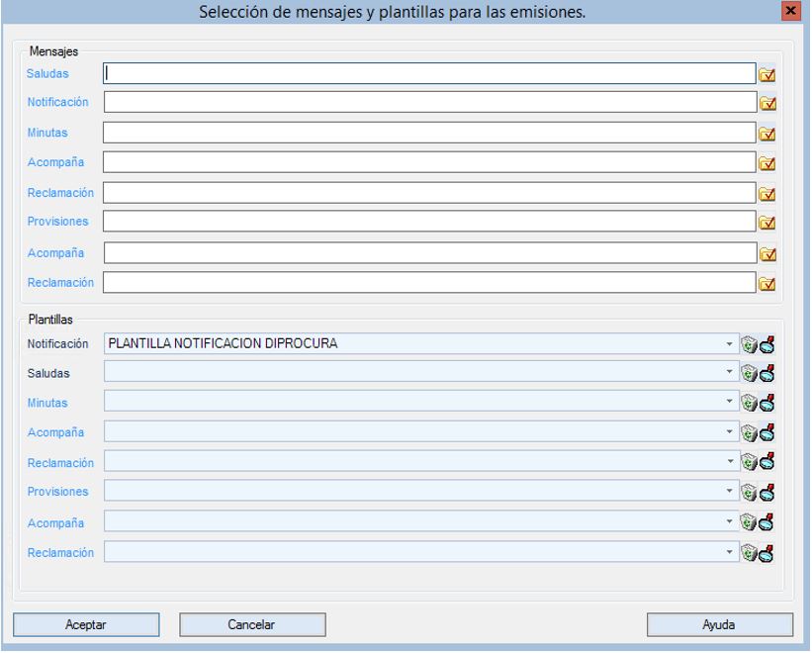Focus the Saludas message text field

tap(429, 73)
